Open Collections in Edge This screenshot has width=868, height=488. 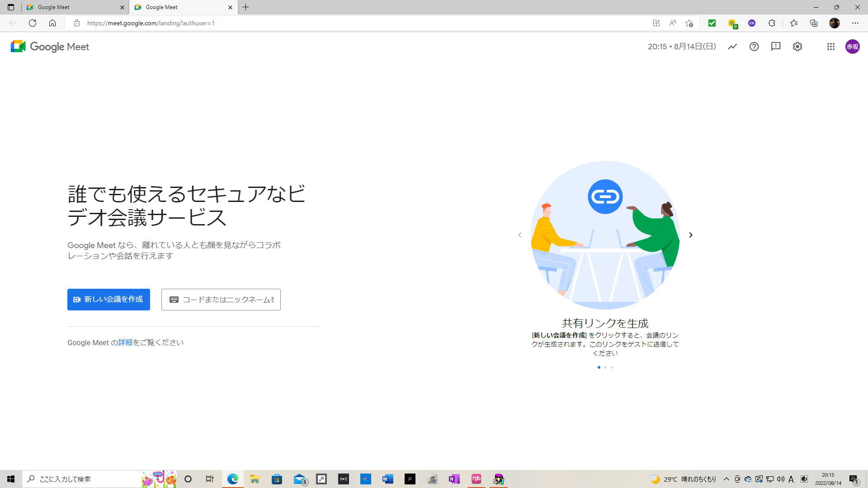click(x=814, y=23)
